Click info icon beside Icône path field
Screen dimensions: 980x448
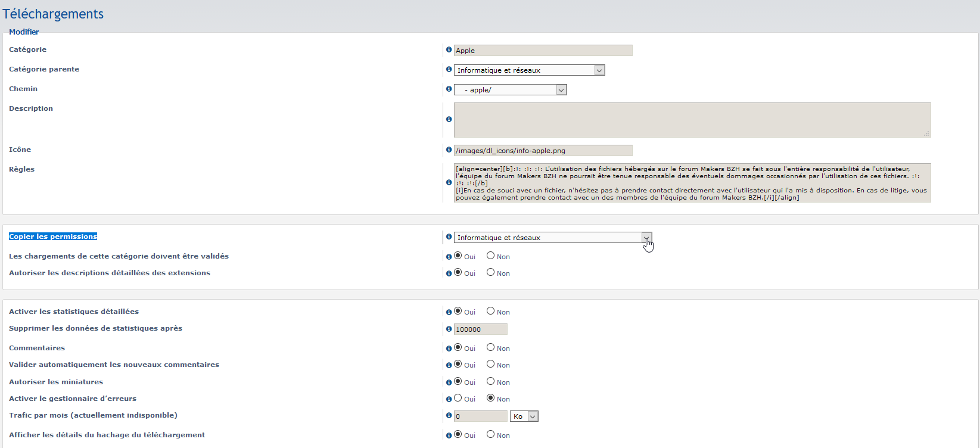pos(449,150)
